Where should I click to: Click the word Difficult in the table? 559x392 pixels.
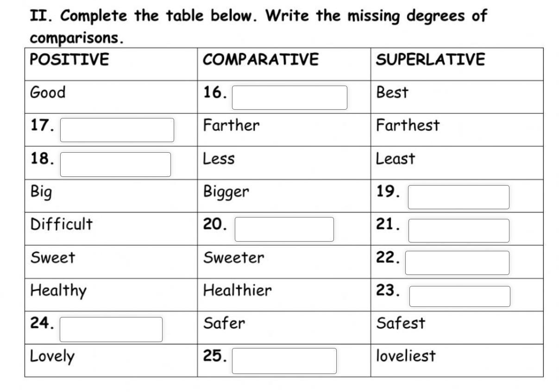point(62,224)
